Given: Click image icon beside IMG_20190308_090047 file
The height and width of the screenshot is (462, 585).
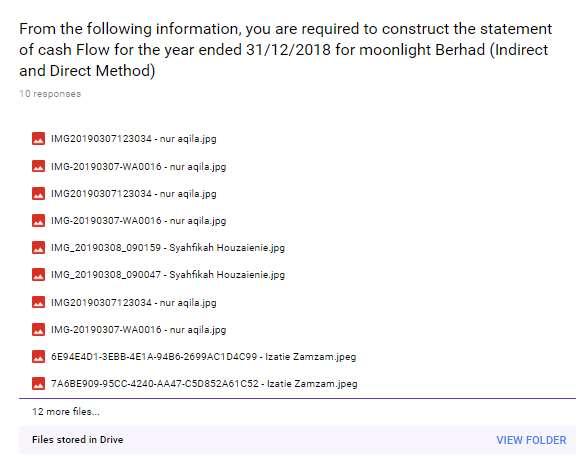Looking at the screenshot, I should pos(38,275).
